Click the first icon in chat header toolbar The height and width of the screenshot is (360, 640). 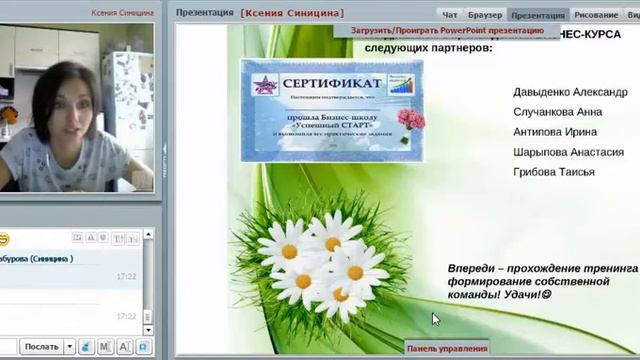point(77,238)
